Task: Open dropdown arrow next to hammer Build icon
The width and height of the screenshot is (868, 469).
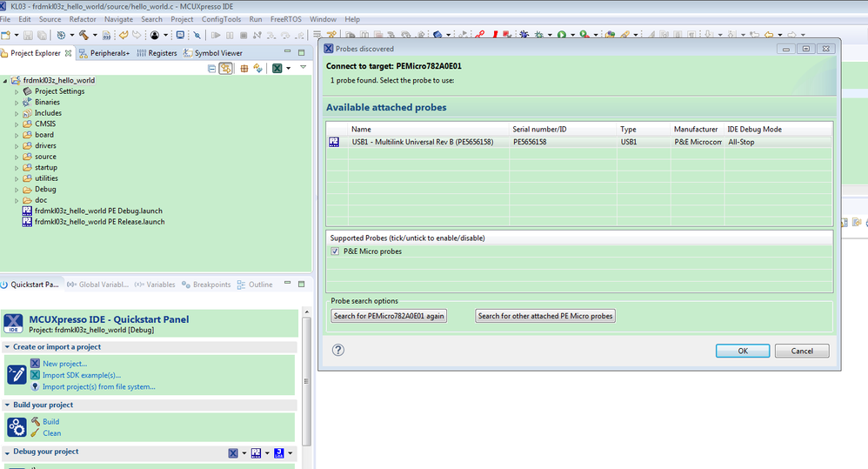Action: point(95,36)
